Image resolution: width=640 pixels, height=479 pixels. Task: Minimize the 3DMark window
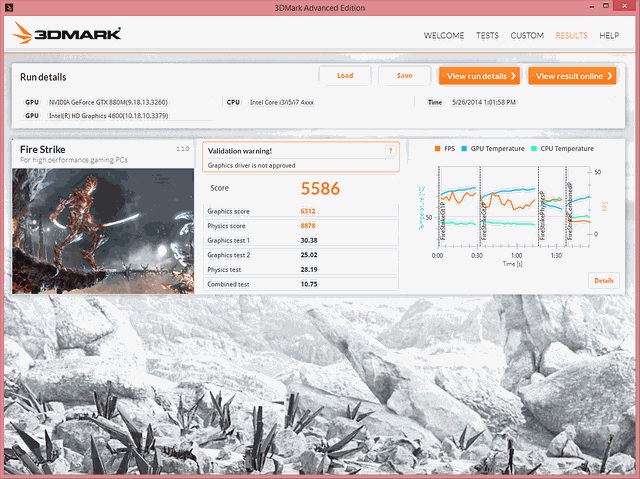(x=591, y=7)
